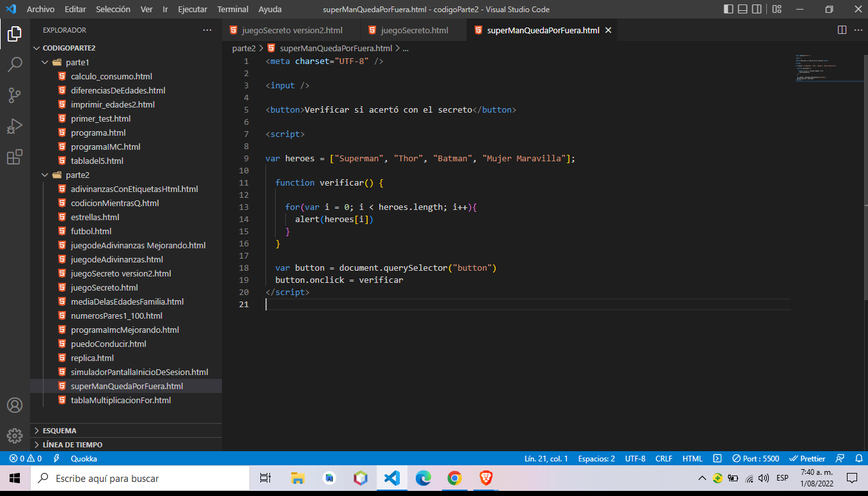Open the Archivo menu

[40, 10]
